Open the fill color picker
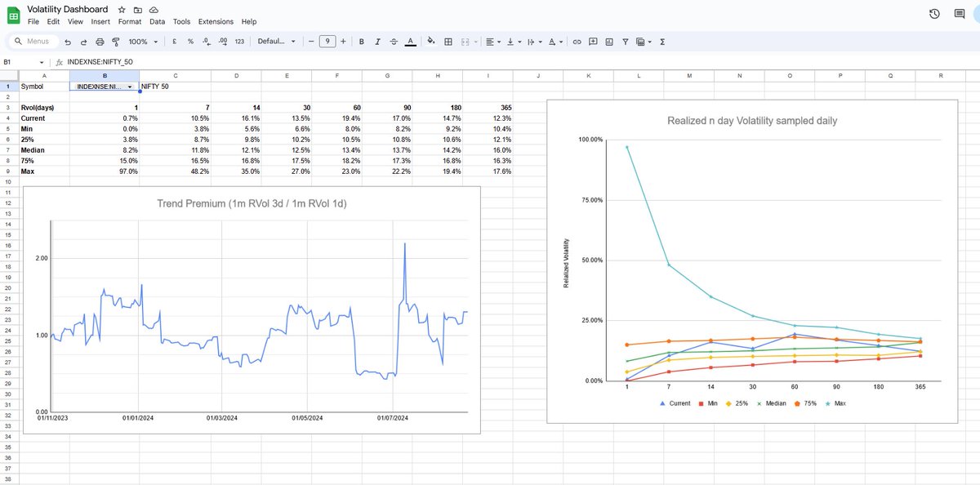 click(x=432, y=42)
